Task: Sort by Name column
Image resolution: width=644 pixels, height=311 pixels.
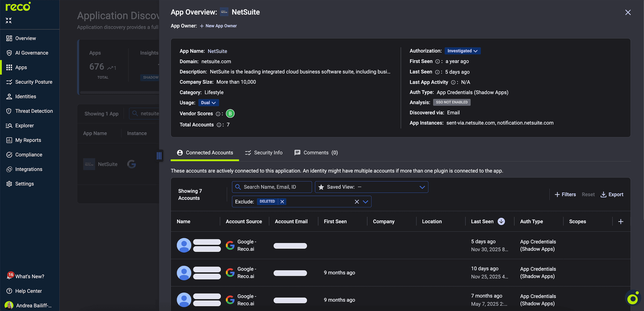Action: click(x=183, y=222)
